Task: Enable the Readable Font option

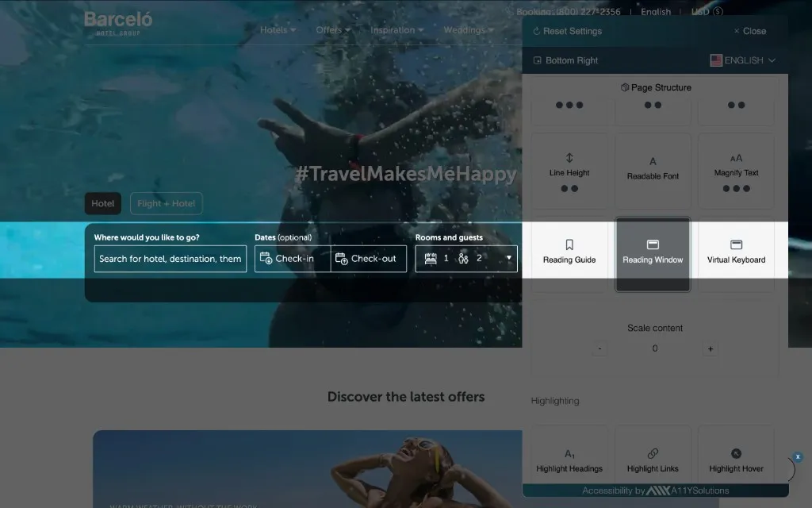Action: pyautogui.click(x=653, y=170)
